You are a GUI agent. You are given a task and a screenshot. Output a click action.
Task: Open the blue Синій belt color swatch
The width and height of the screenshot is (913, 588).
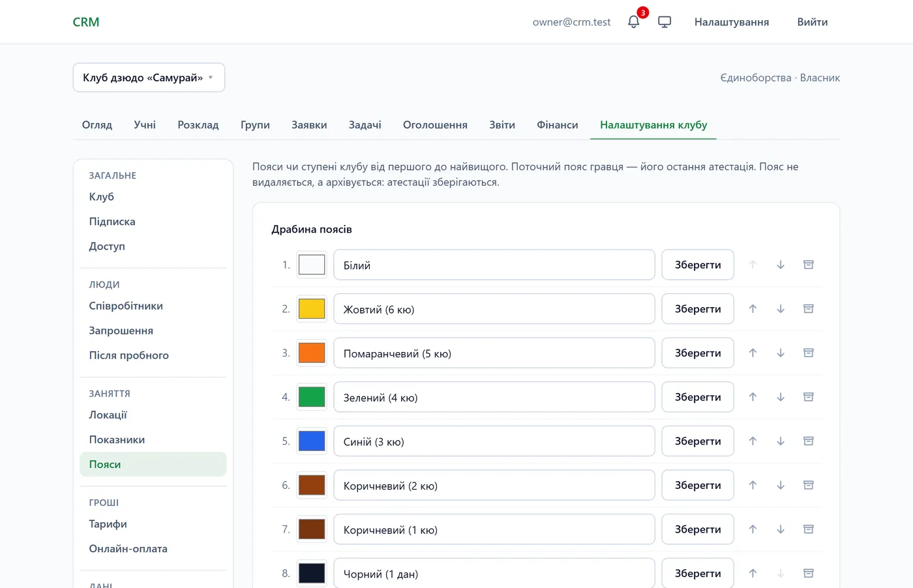tap(312, 441)
